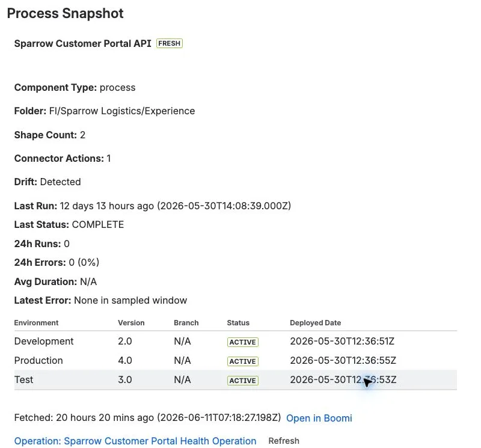Click deployed date 2026-05-30T12:36:55Z
Viewport: 481px width, 448px height.
(343, 361)
